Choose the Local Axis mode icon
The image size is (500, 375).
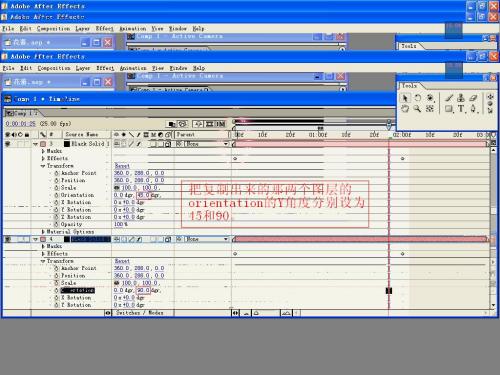490,97
